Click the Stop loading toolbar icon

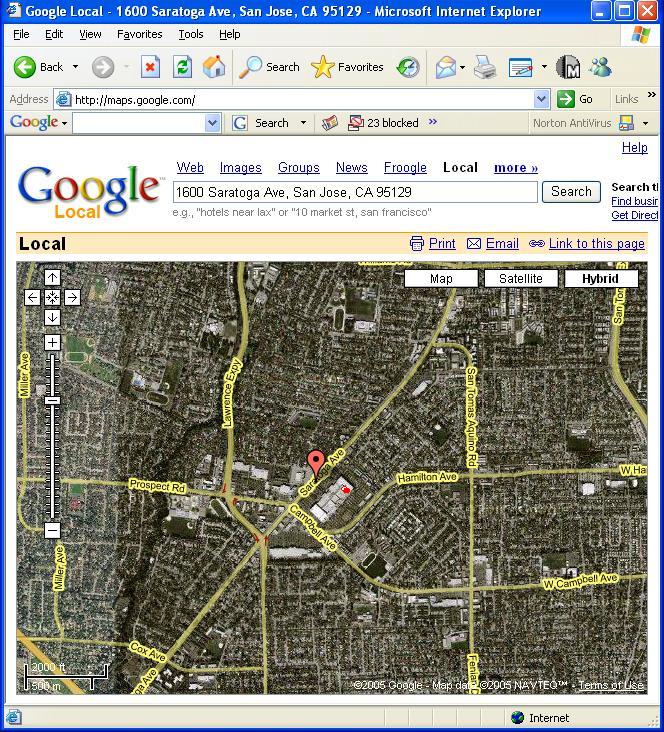pyautogui.click(x=150, y=67)
